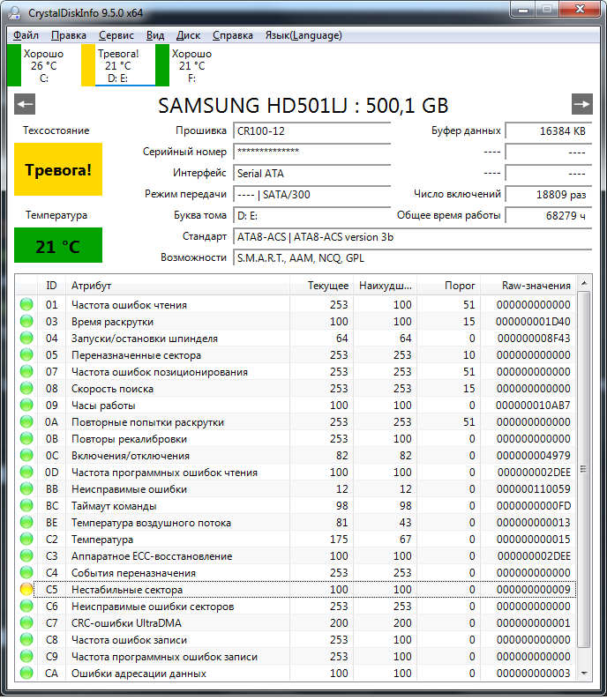Select row Неисправимые ошибки секторов
The image size is (607, 700).
click(x=296, y=606)
